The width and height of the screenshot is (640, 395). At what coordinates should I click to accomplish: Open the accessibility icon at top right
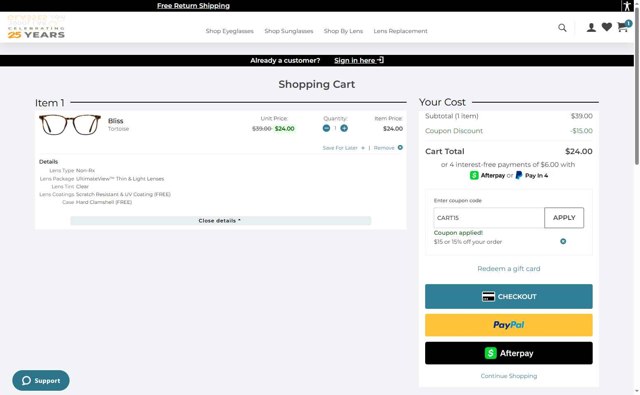pos(627,6)
